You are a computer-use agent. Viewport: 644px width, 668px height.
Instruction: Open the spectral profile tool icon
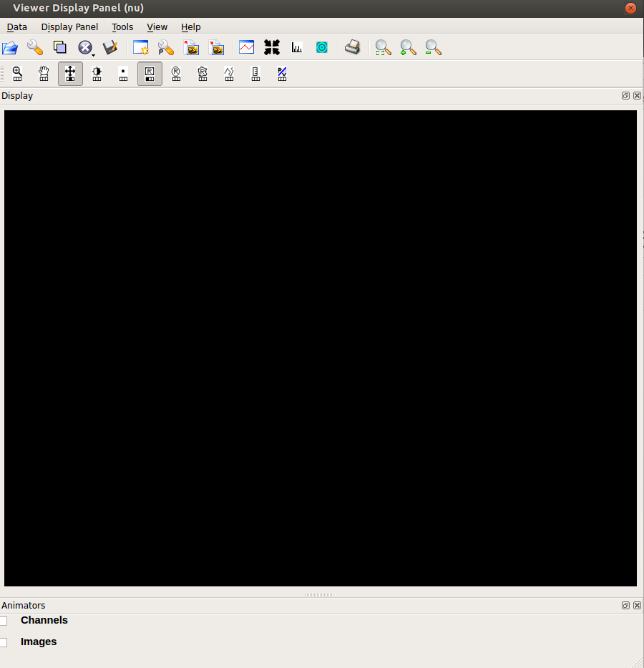point(246,47)
